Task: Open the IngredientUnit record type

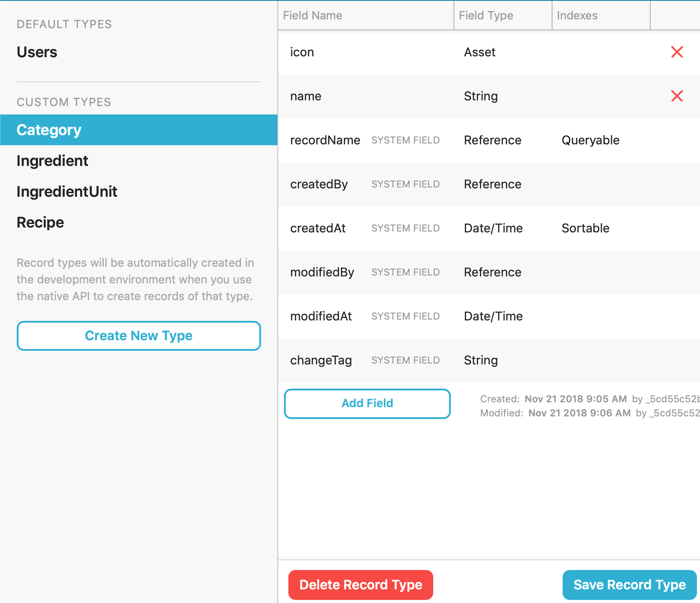Action: pos(67,191)
